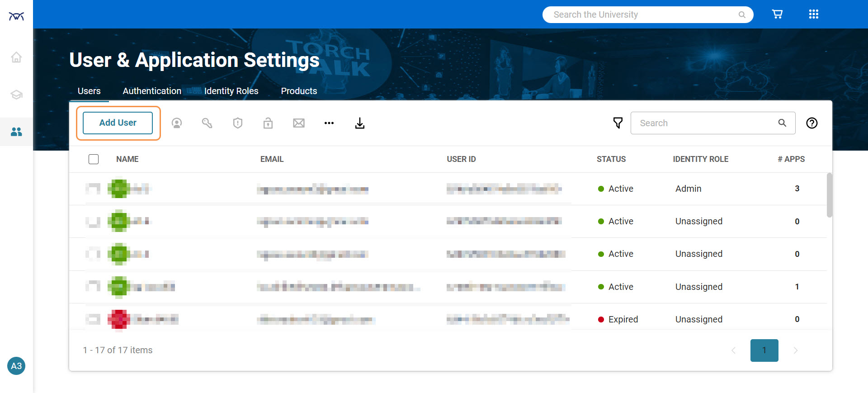Click the shield alert icon
The width and height of the screenshot is (868, 393).
238,123
